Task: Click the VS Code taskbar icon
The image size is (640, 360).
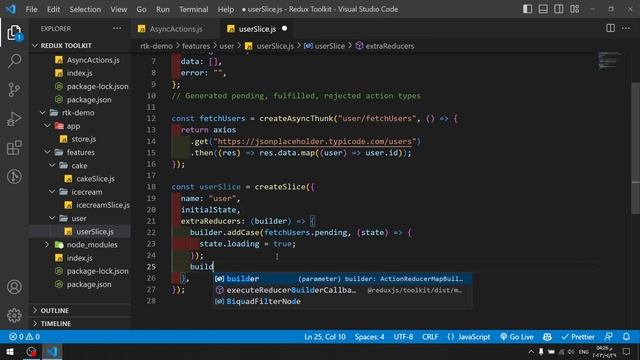Action: point(52,351)
